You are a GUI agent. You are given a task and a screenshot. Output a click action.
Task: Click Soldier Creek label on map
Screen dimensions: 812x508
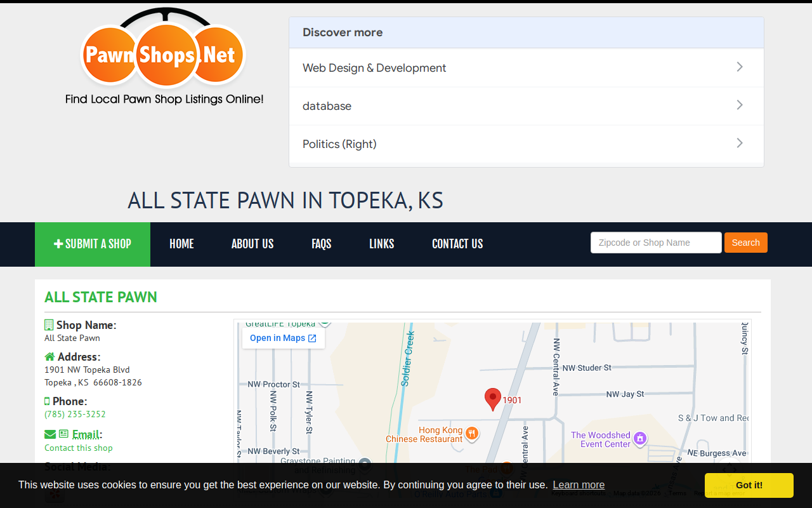407,359
